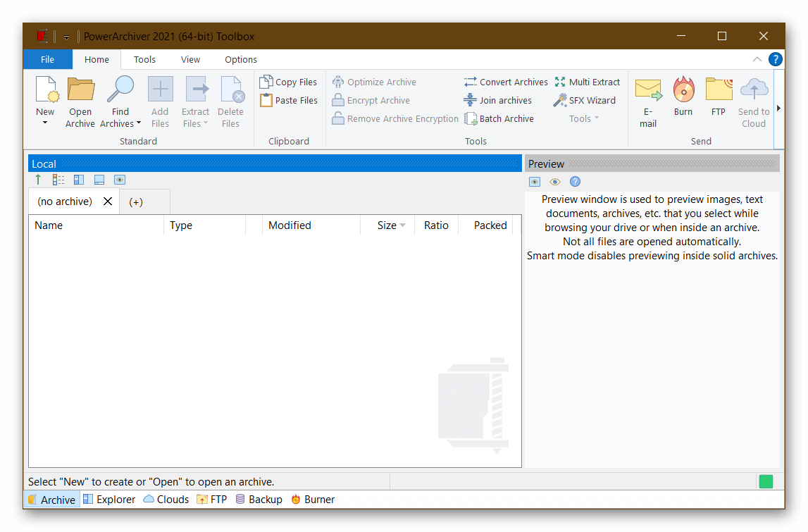Image resolution: width=808 pixels, height=532 pixels.
Task: Sort by Type column header
Action: (x=204, y=225)
